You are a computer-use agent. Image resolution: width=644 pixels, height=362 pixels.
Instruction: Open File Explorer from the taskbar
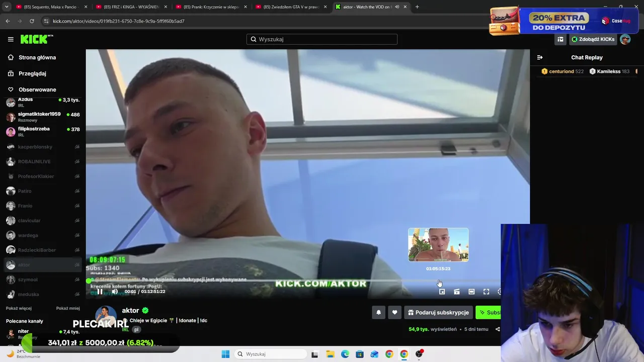tap(330, 354)
